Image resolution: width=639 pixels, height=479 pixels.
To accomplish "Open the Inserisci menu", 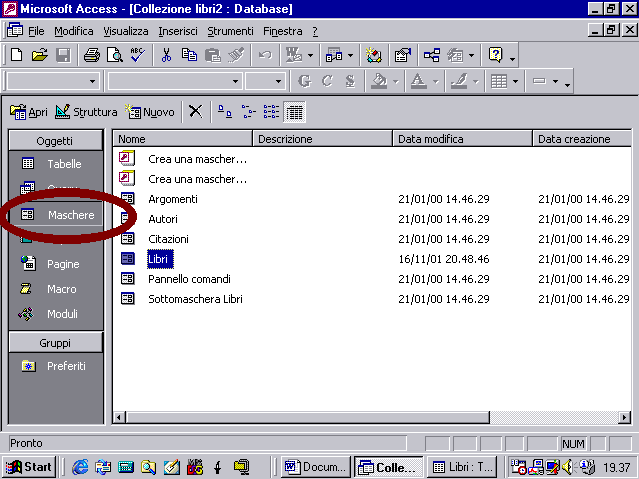I will pos(178,31).
